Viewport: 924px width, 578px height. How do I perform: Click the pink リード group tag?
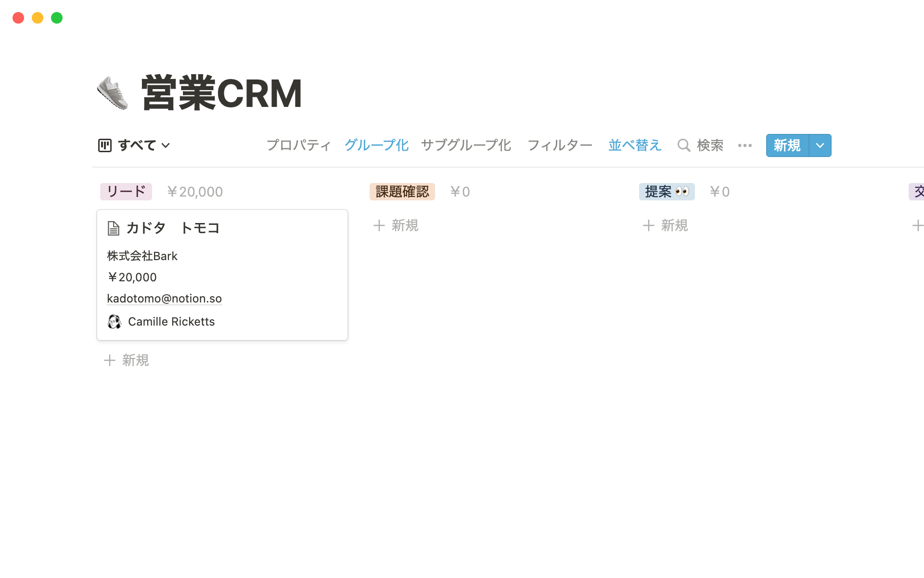click(126, 192)
